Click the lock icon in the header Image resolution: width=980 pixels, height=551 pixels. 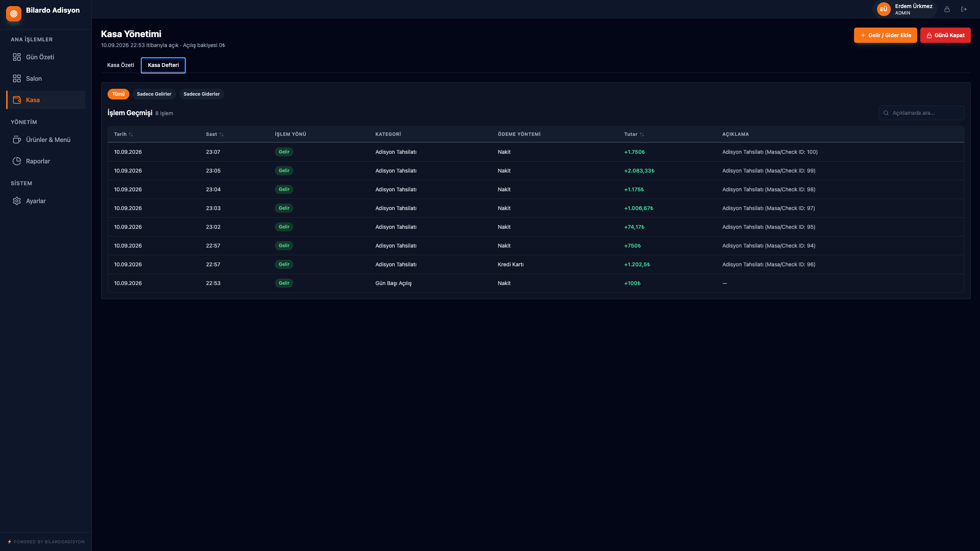(x=947, y=9)
